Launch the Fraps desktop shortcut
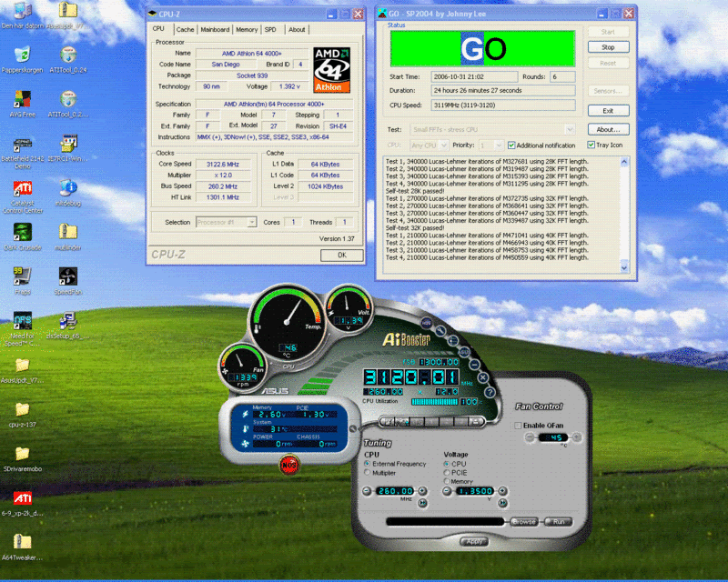The width and height of the screenshot is (728, 582). [22, 281]
